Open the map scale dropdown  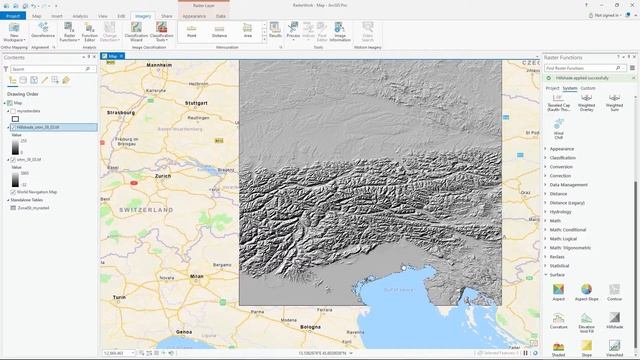pyautogui.click(x=133, y=353)
